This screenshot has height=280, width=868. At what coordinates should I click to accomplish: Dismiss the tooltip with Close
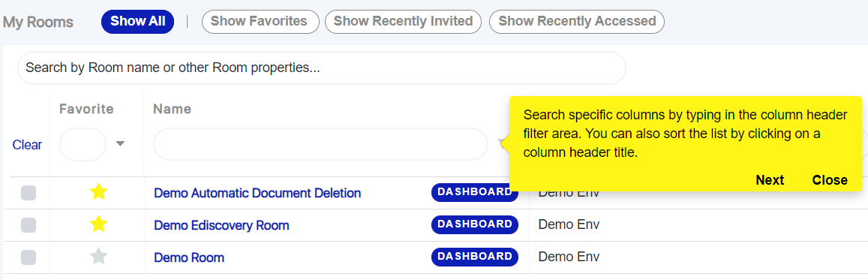click(830, 180)
